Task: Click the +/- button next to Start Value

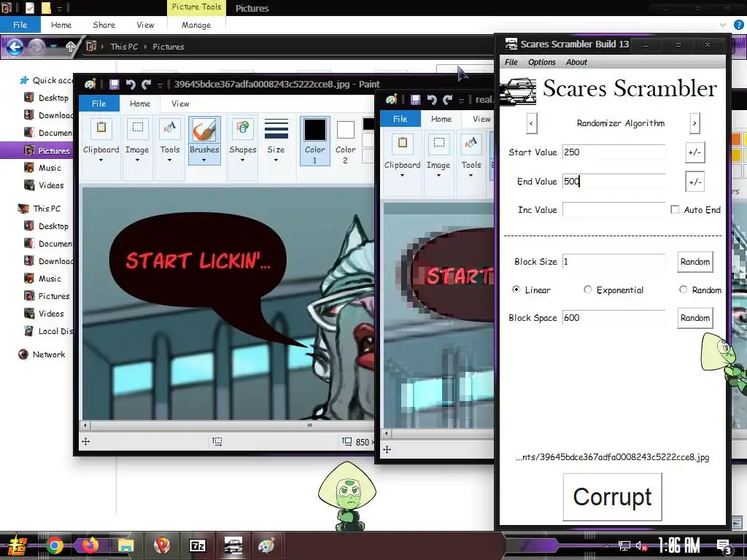Action: [x=694, y=152]
